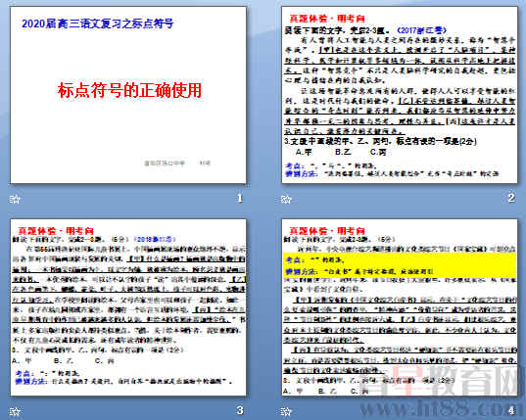526x420 pixels.
Task: Click slide number label 2
Action: [x=511, y=198]
